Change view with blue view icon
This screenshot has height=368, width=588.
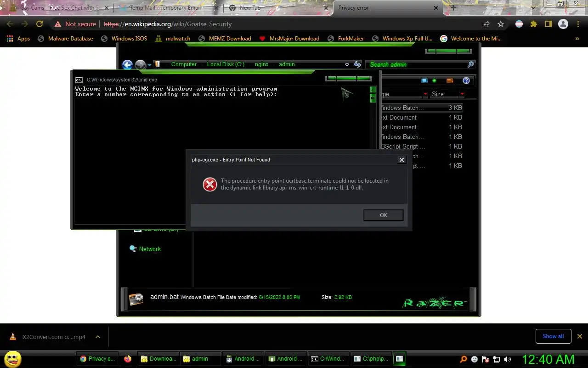[x=424, y=80]
